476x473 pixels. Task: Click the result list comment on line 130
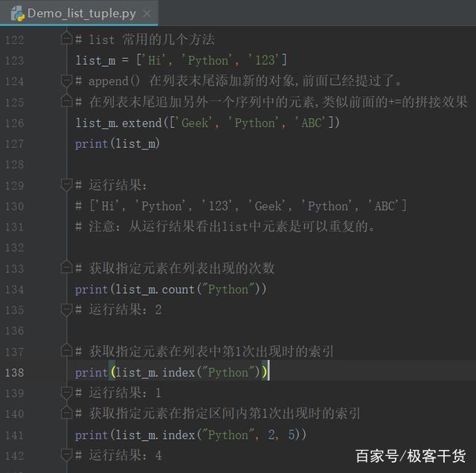pos(241,206)
